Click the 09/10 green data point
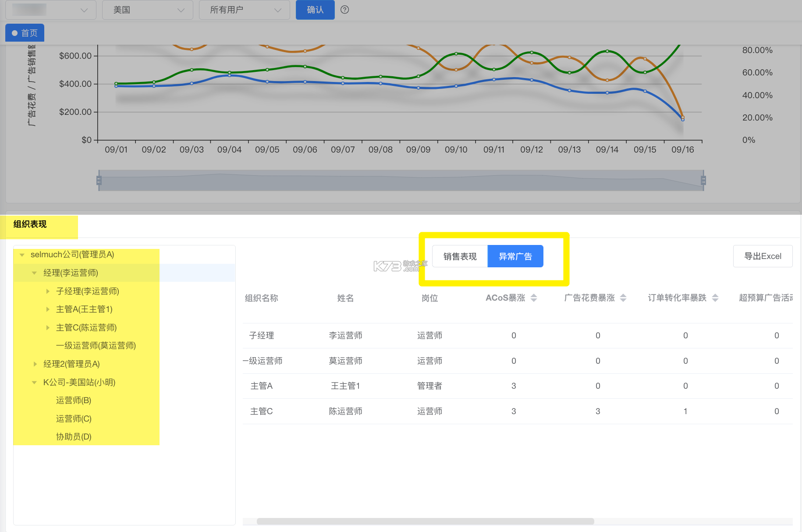Screen dimensions: 802x532 pos(456,53)
